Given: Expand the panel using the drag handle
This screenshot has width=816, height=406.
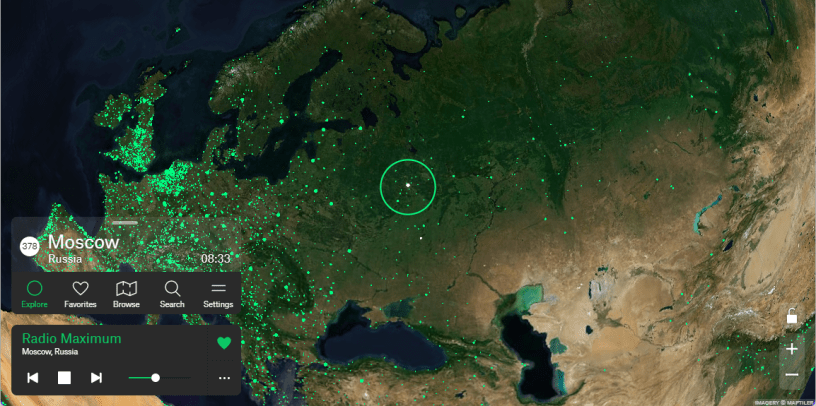Looking at the screenshot, I should coord(124,222).
